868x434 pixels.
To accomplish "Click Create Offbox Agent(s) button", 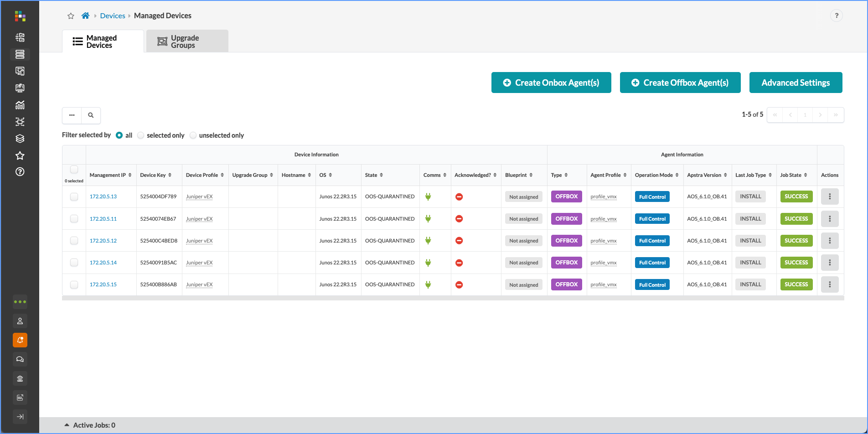I will pos(680,83).
